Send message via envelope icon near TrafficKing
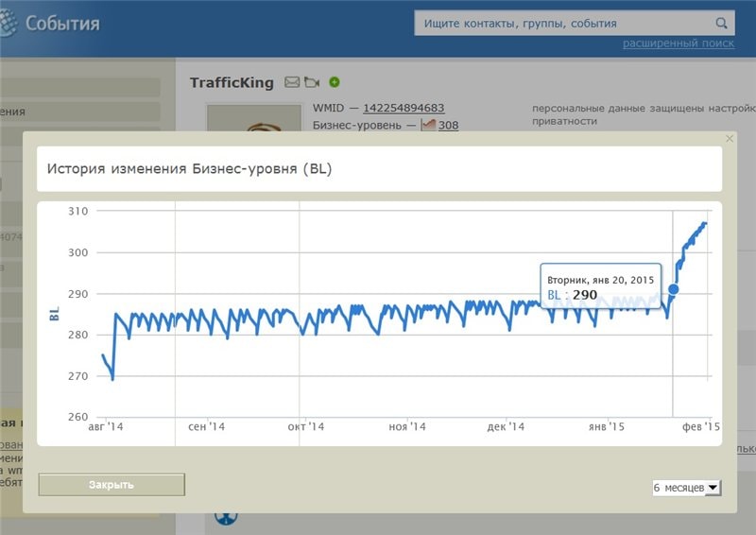The image size is (756, 535). (292, 82)
